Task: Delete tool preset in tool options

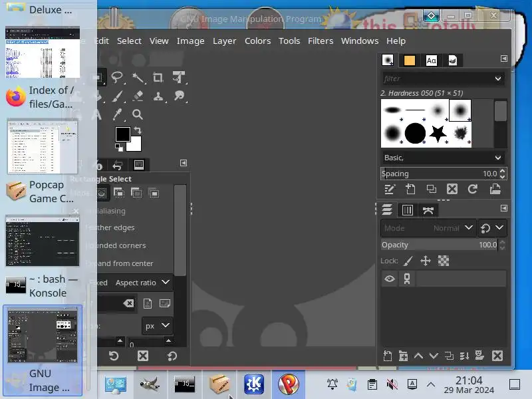Action: pyautogui.click(x=143, y=356)
